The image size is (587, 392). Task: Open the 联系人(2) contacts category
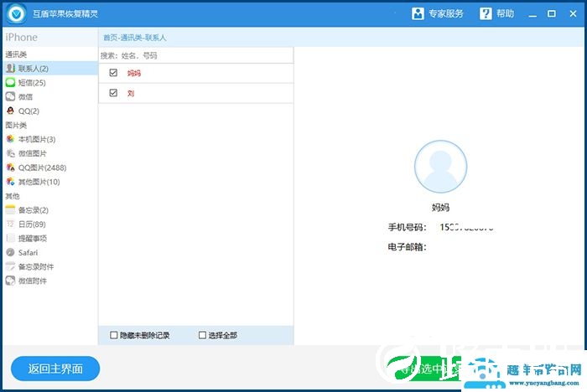pos(50,69)
